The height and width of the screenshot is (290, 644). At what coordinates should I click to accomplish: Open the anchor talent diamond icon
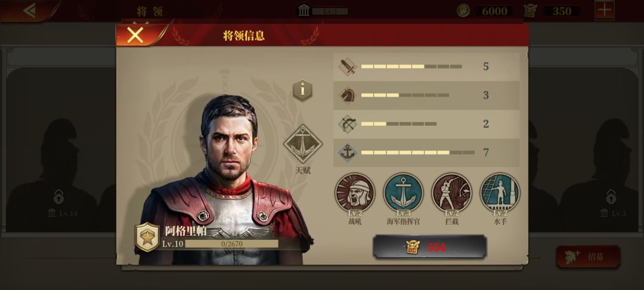coord(303,144)
